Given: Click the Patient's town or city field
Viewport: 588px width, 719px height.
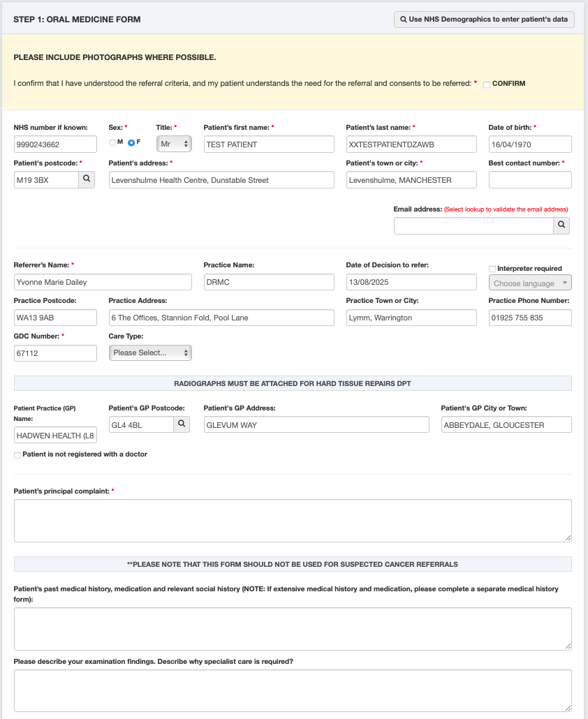Looking at the screenshot, I should 411,180.
